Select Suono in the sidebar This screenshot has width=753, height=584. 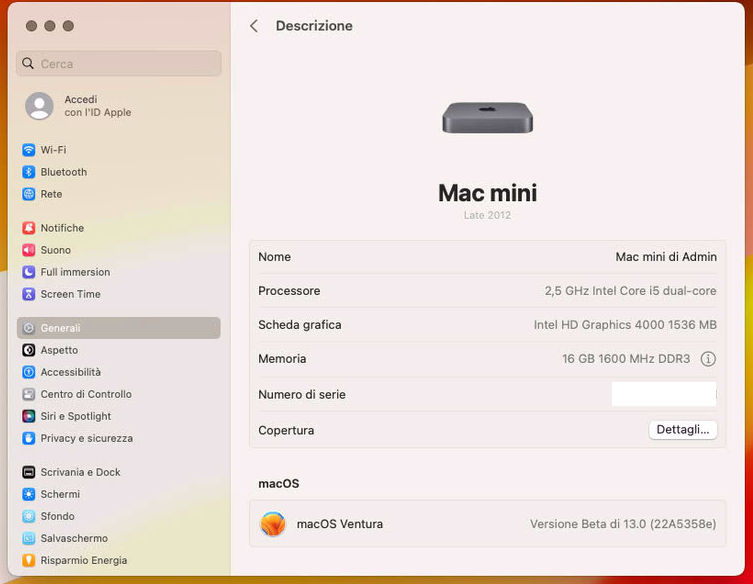(56, 250)
